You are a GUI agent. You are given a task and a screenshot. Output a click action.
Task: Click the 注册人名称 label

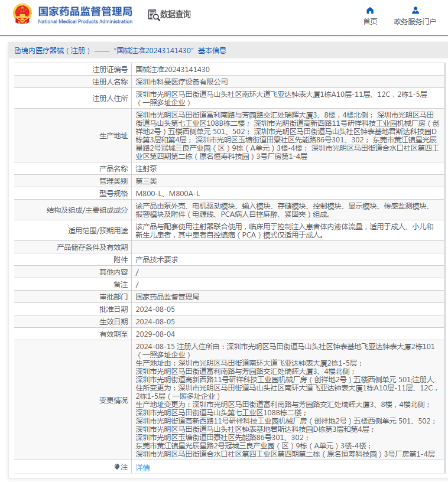(110, 82)
